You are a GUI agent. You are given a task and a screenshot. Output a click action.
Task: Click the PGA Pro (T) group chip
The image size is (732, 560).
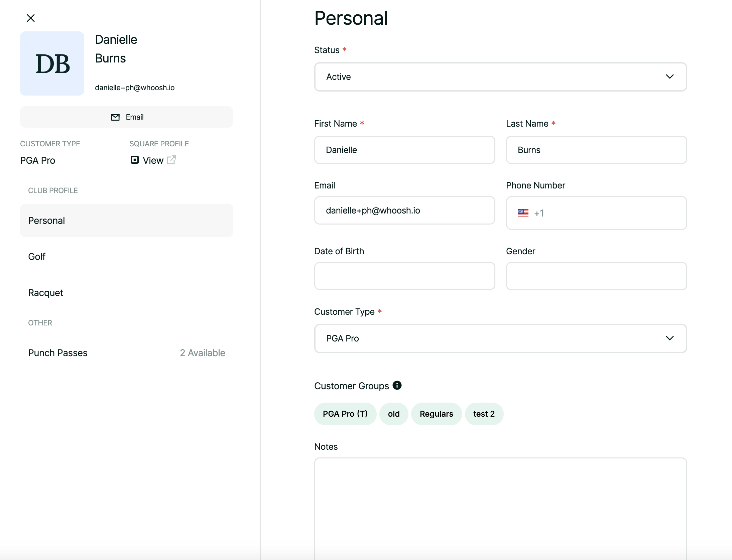click(345, 414)
